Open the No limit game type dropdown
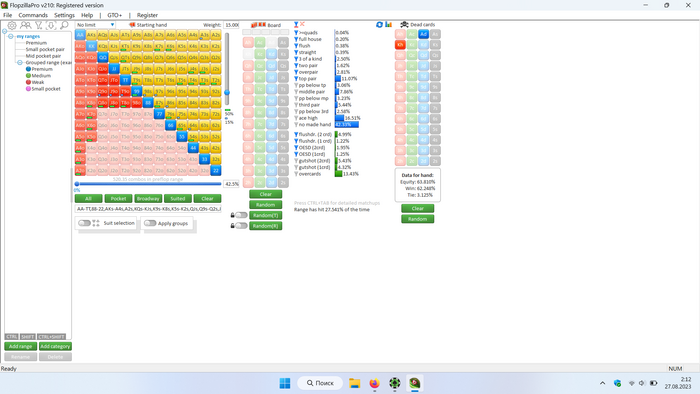 tap(96, 25)
